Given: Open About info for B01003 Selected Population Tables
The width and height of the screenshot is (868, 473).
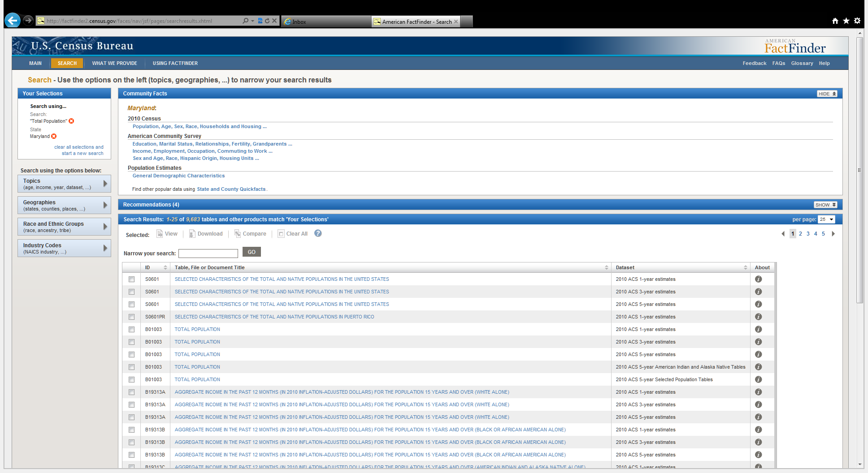Looking at the screenshot, I should coord(758,379).
